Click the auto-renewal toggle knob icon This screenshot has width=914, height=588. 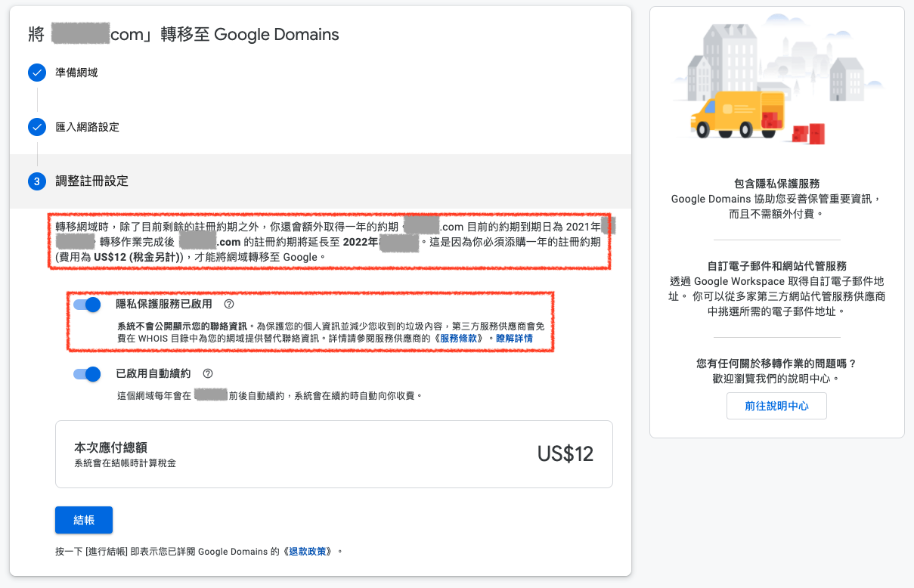click(x=91, y=373)
